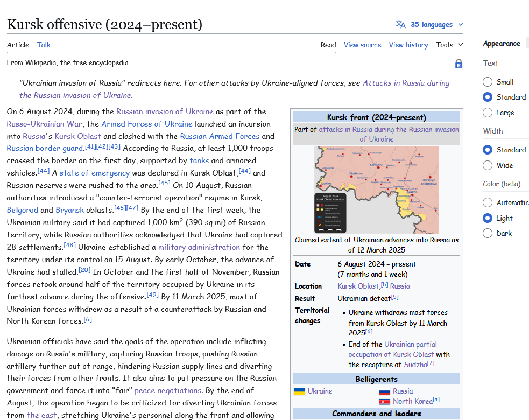The image size is (529, 420).
Task: Follow the Sudzha link in the infobox
Action: pyautogui.click(x=415, y=365)
